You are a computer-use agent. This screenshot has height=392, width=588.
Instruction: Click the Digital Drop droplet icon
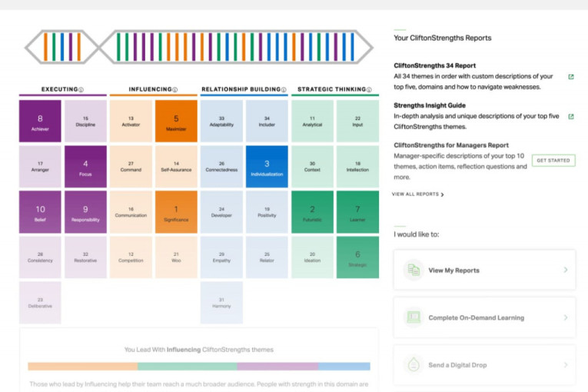pyautogui.click(x=414, y=364)
